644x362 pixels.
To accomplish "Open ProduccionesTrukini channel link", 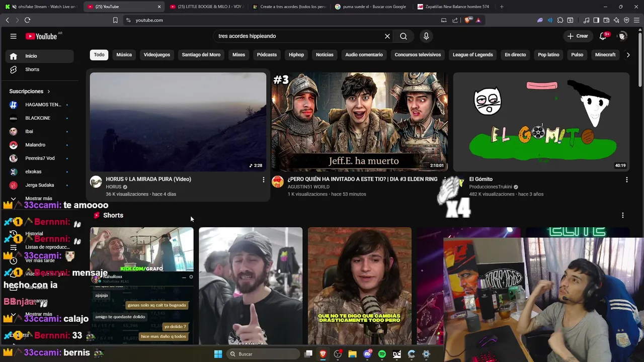I will (x=491, y=187).
